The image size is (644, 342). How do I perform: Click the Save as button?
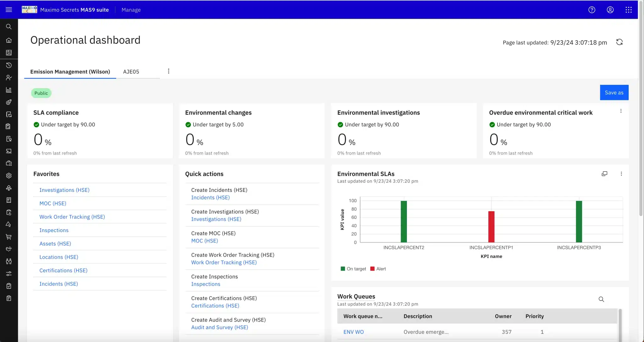(x=614, y=93)
